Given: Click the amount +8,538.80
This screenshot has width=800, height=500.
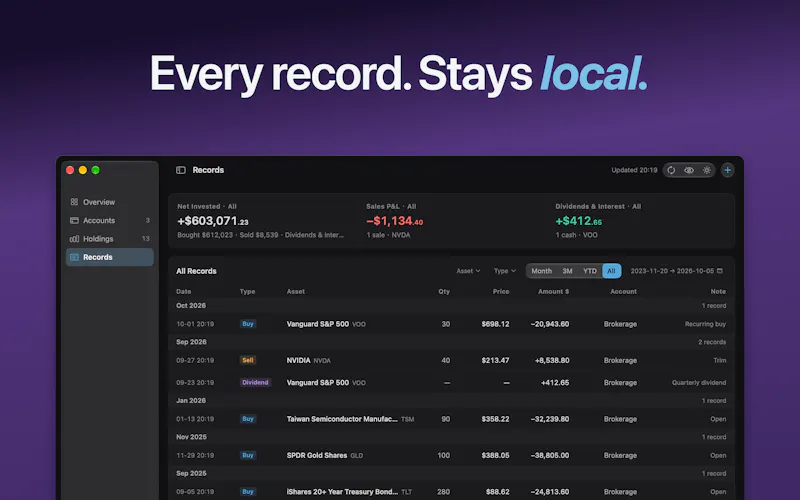Looking at the screenshot, I should click(x=552, y=360).
